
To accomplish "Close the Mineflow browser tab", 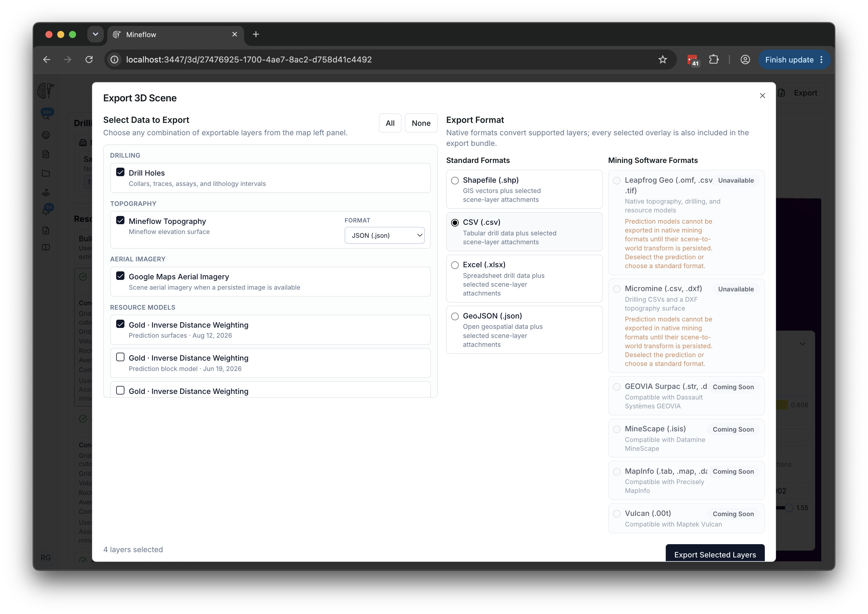I will [x=235, y=34].
